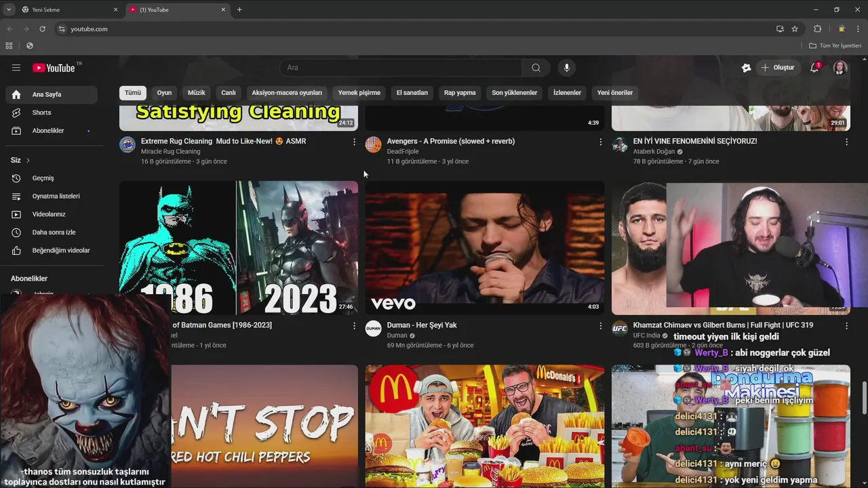Open options for Extreme Rug Cleaning video

pos(354,142)
